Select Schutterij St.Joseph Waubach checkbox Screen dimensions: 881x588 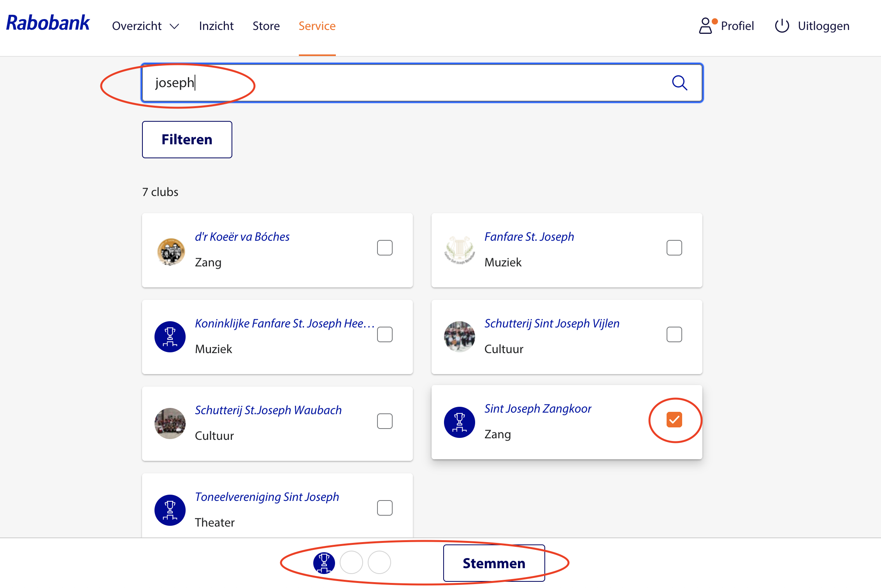click(x=385, y=421)
